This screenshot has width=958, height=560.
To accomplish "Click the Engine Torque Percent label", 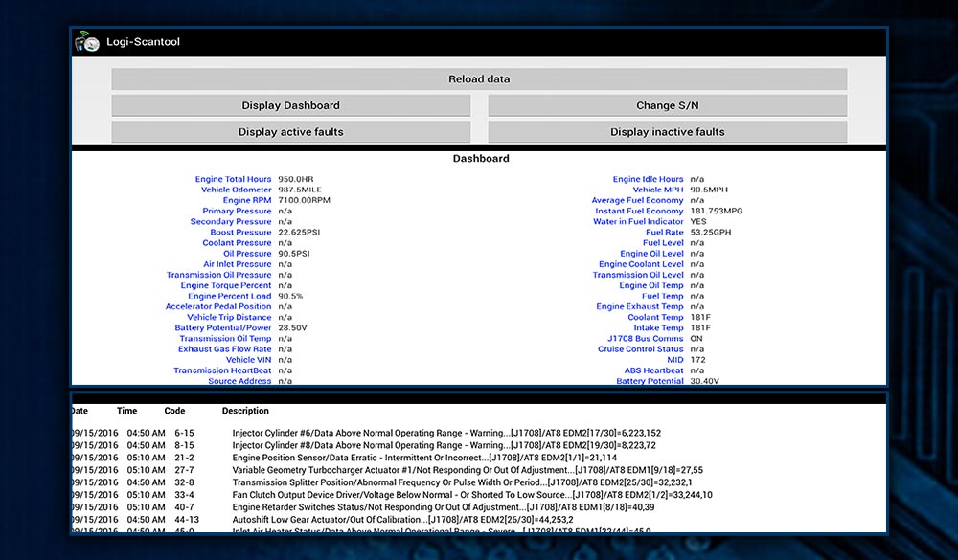I will [226, 285].
